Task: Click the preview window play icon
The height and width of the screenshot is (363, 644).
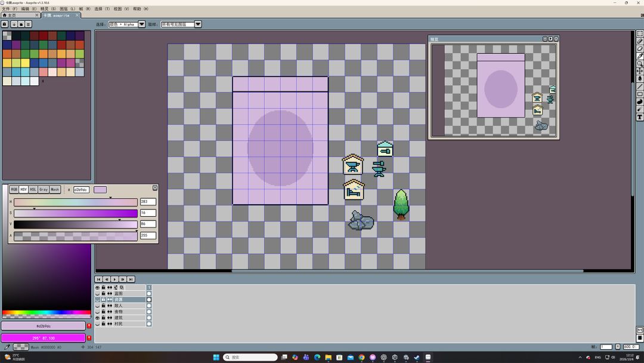Action: pyautogui.click(x=550, y=39)
